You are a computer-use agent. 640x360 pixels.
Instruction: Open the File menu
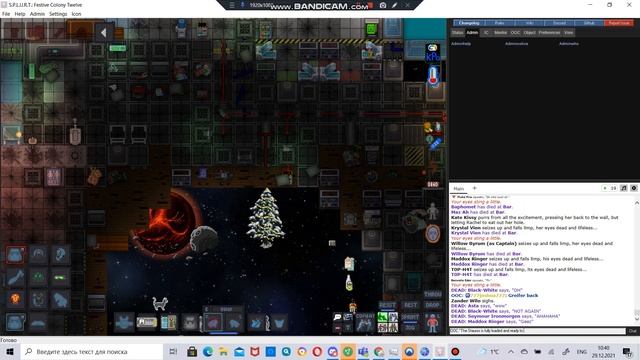[6, 14]
